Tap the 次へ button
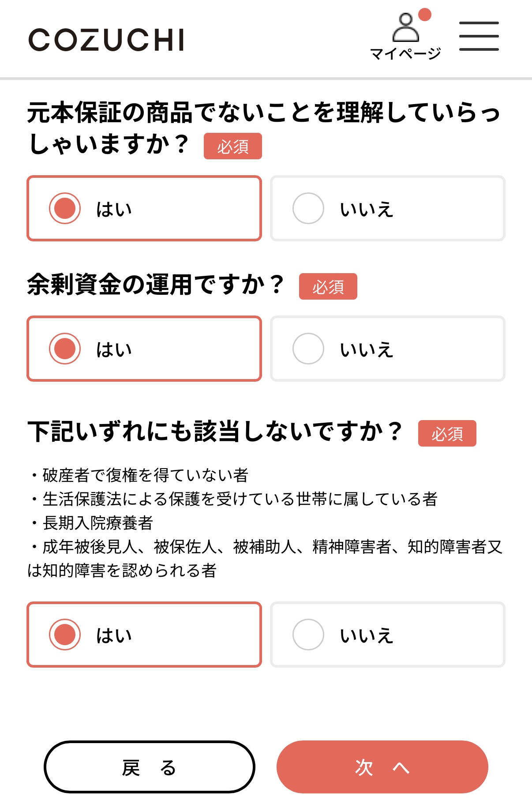The image size is (532, 804). [x=382, y=767]
